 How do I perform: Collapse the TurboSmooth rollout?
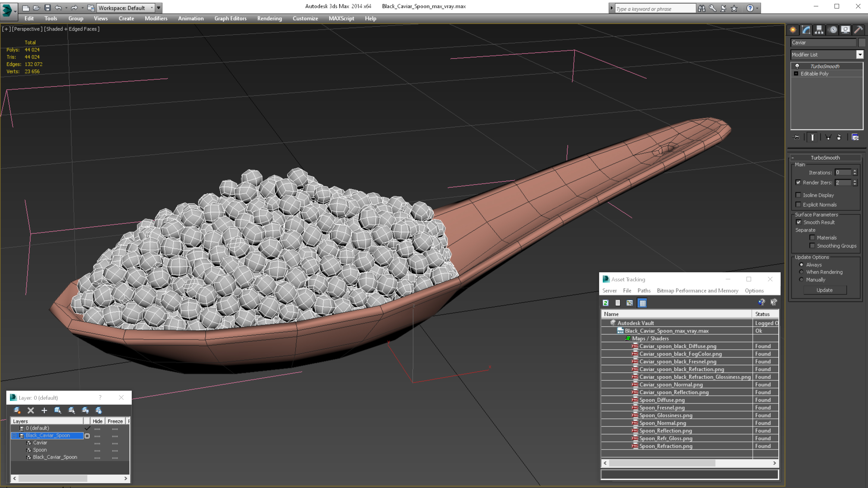pos(793,158)
